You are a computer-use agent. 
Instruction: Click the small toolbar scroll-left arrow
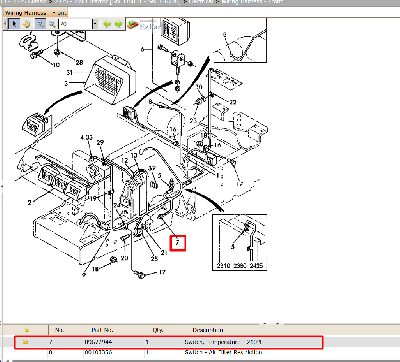[x=5, y=24]
